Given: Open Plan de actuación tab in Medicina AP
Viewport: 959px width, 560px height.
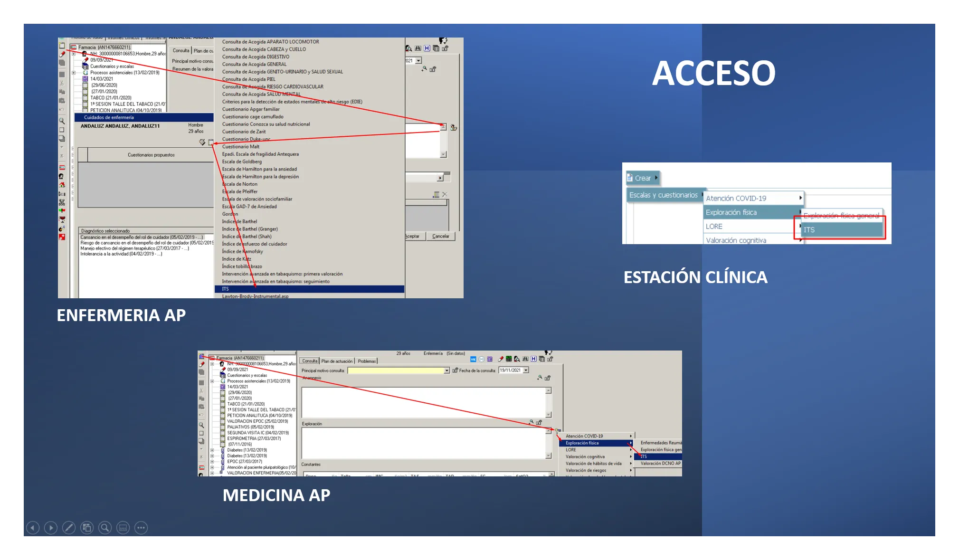Looking at the screenshot, I should click(337, 361).
